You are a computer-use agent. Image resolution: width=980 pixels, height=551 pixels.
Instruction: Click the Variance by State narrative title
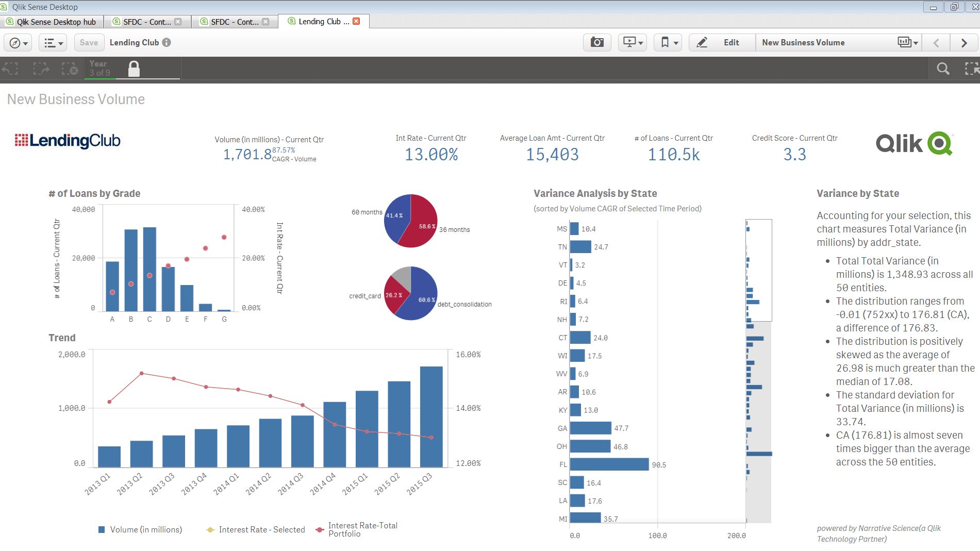tap(858, 193)
